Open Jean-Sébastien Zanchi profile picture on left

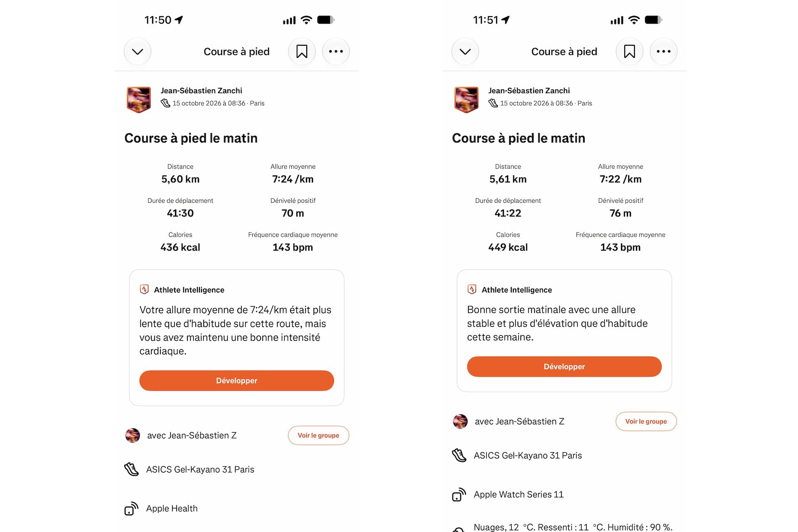138,100
